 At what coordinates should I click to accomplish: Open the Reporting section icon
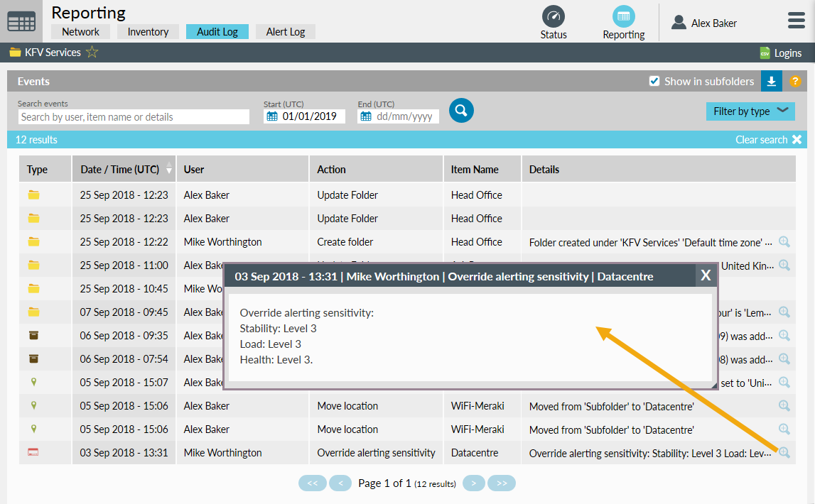(623, 16)
